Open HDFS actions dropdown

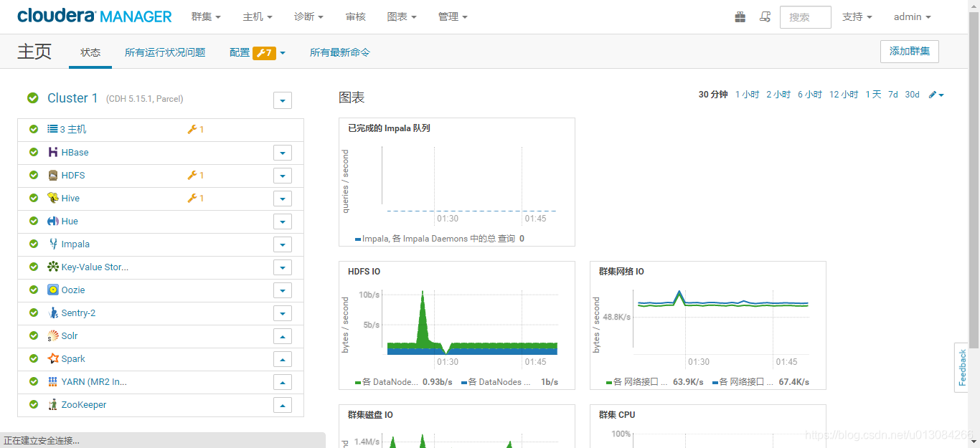[283, 176]
